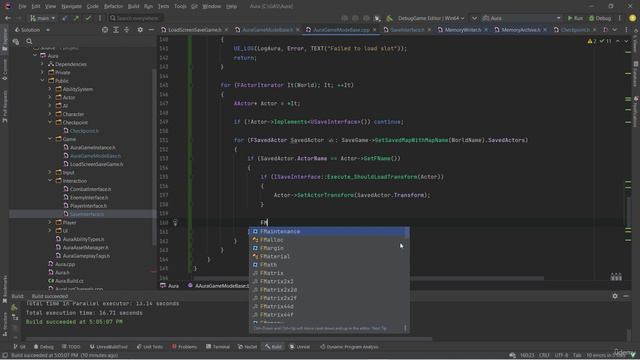Expand the Private folder node
This screenshot has height=360, width=640.
pyautogui.click(x=42, y=72)
